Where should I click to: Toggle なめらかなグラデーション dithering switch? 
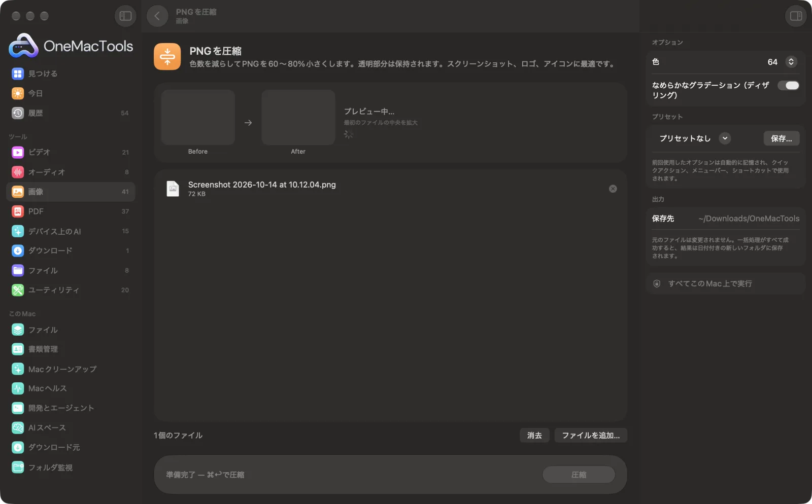pyautogui.click(x=789, y=85)
